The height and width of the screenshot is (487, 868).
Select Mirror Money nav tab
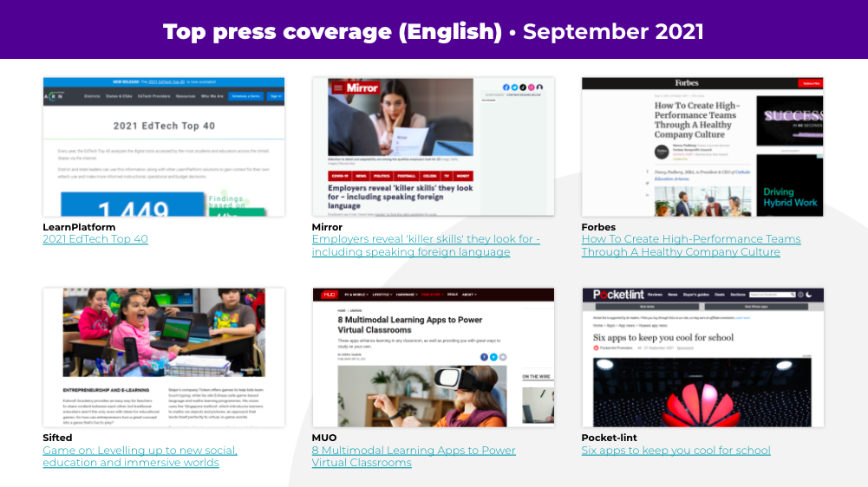pos(463,176)
